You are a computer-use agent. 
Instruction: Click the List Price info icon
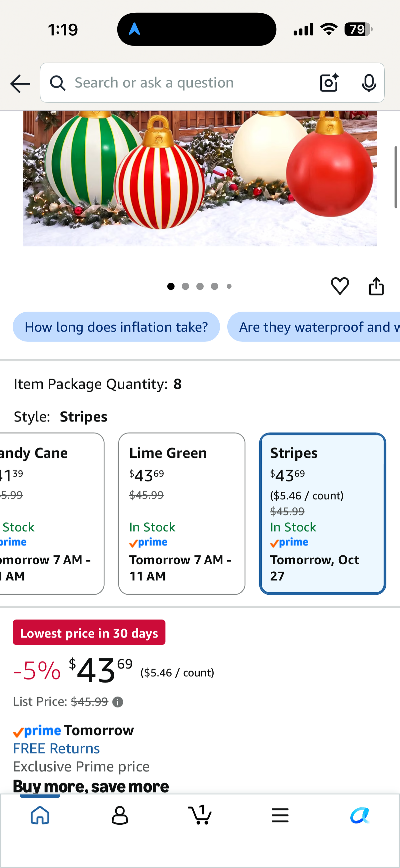point(118,702)
